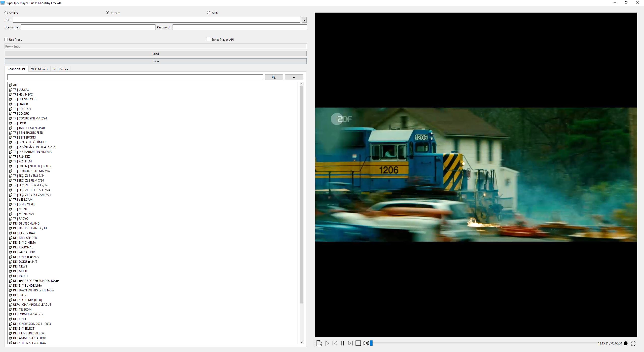Click the Save button
644x352 pixels.
tap(156, 61)
